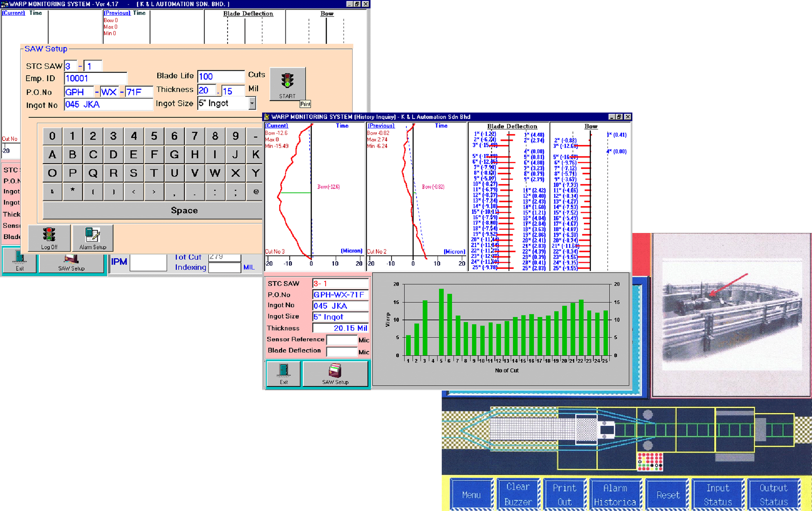Click the [Previous] link in History Inquiry

tap(381, 126)
